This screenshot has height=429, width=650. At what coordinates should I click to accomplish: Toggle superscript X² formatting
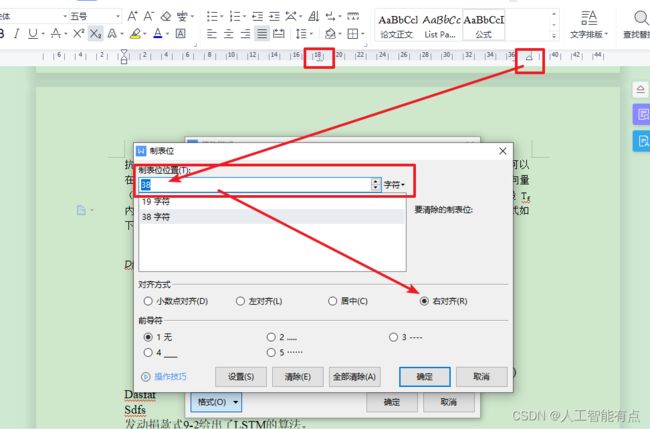[78, 33]
